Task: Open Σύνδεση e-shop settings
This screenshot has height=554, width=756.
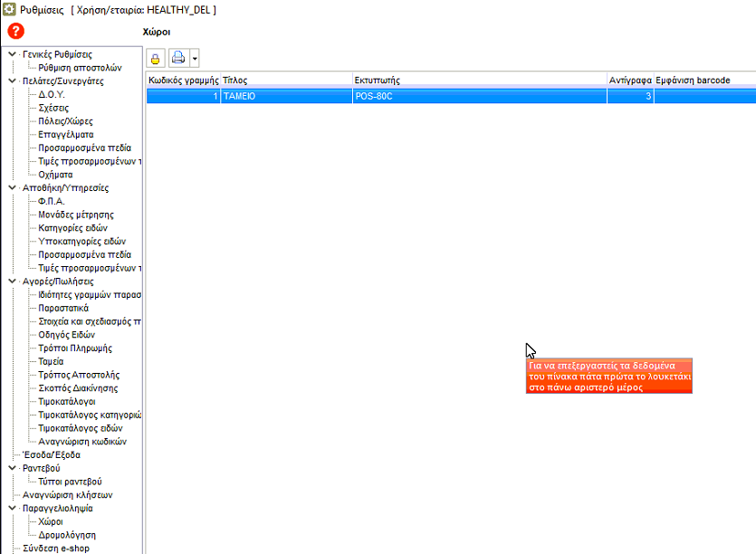Action: (56, 549)
